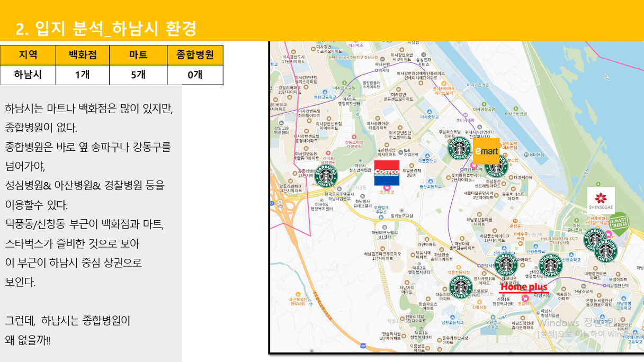Click the pink shopping marker below Costco logo
Screen dimensions: 644x362
pos(387,188)
